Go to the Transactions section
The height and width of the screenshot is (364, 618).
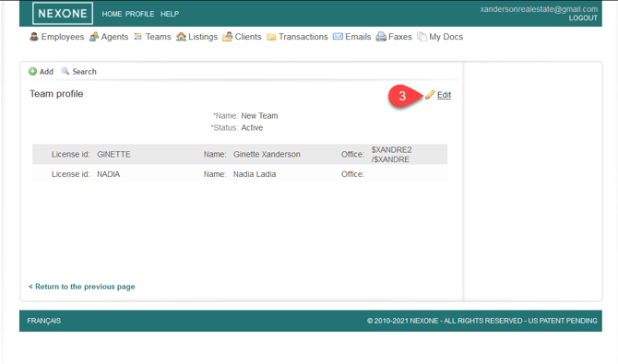click(303, 37)
